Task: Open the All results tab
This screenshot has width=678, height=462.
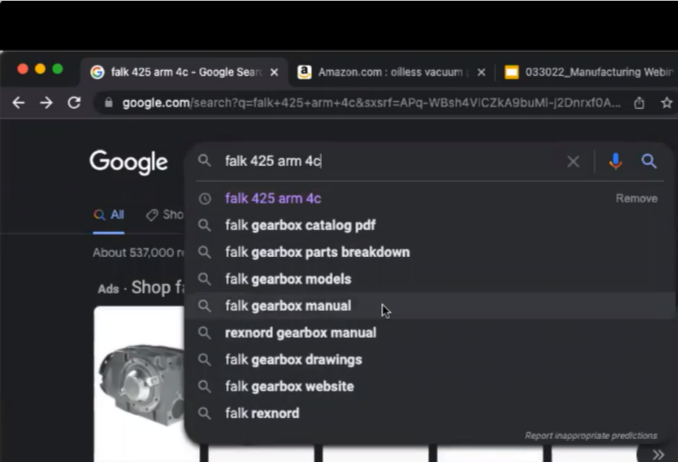Action: tap(109, 215)
